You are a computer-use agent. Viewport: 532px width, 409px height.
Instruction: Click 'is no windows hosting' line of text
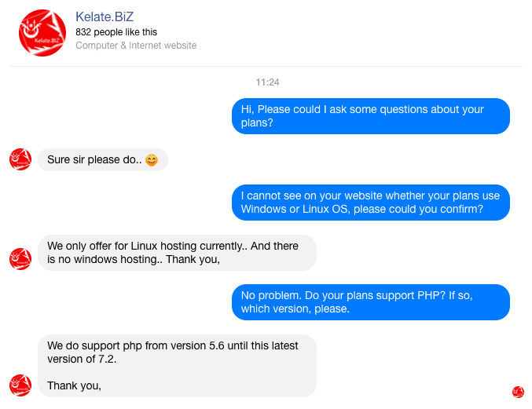pyautogui.click(x=134, y=259)
